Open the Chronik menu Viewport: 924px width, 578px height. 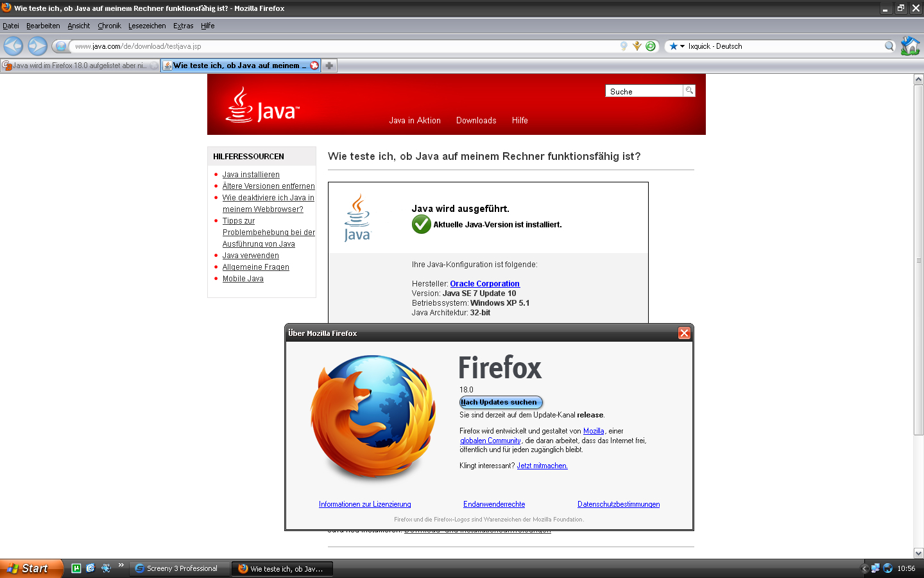tap(109, 26)
